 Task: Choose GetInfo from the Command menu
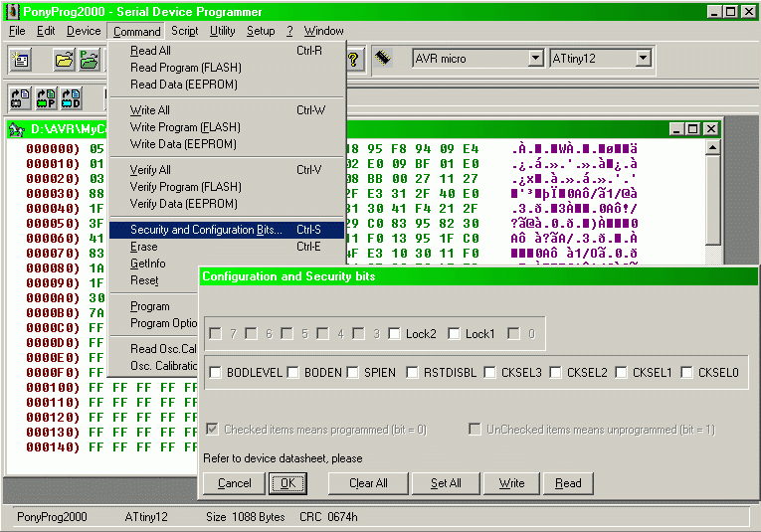coord(154,264)
